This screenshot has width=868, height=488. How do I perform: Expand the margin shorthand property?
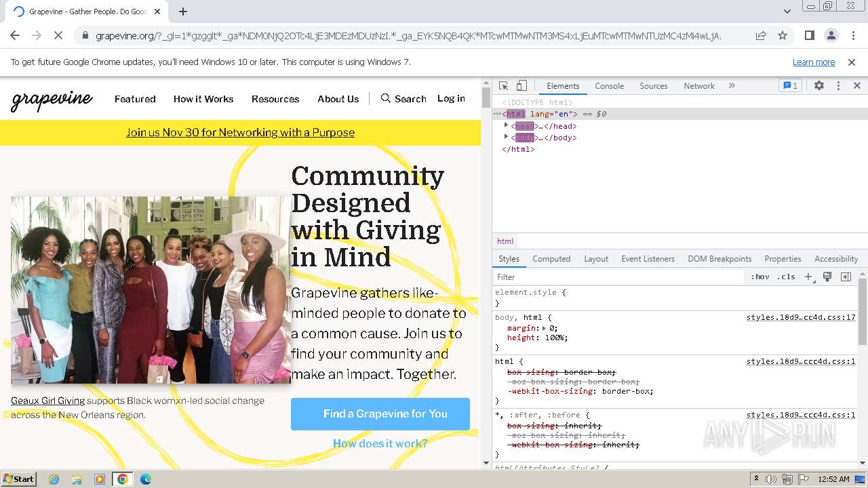pos(544,328)
